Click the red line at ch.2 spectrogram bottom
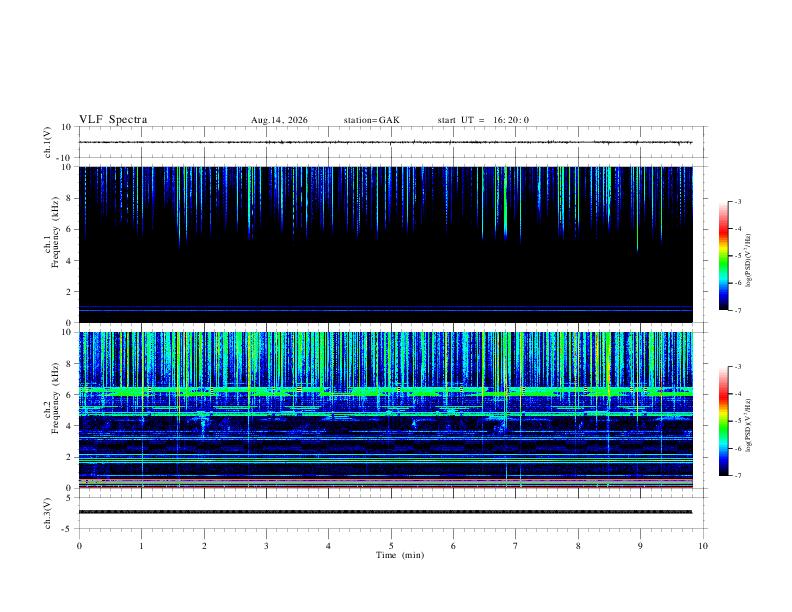792x612 pixels. pyautogui.click(x=385, y=487)
